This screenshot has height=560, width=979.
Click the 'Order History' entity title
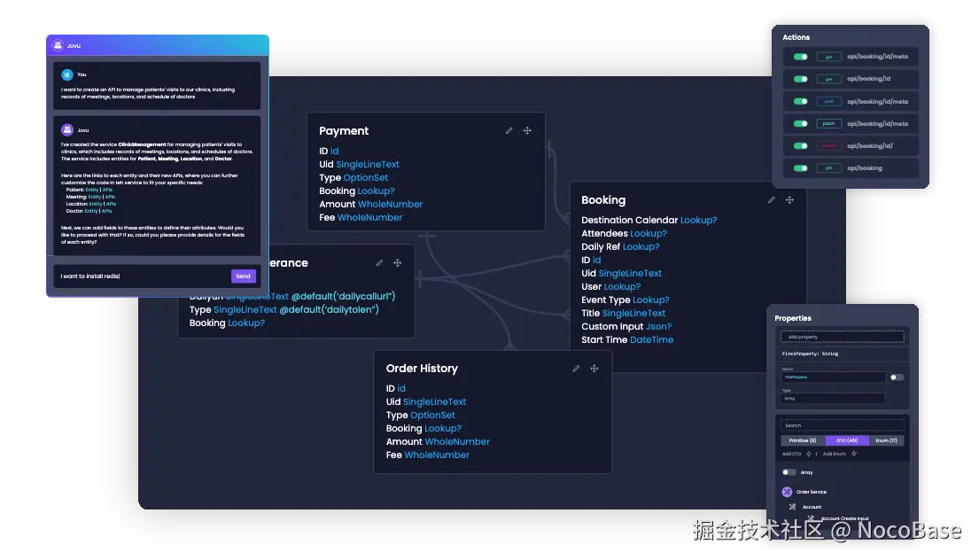422,369
